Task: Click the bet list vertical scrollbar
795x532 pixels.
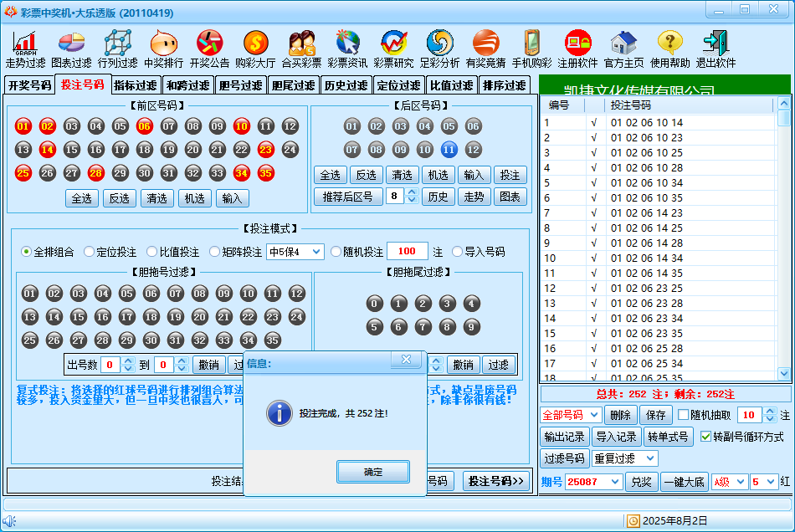Action: [x=784, y=238]
